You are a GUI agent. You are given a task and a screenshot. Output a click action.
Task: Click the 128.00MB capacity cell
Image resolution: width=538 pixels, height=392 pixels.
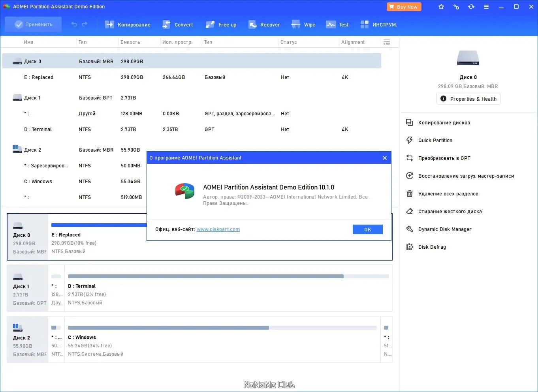[132, 114]
